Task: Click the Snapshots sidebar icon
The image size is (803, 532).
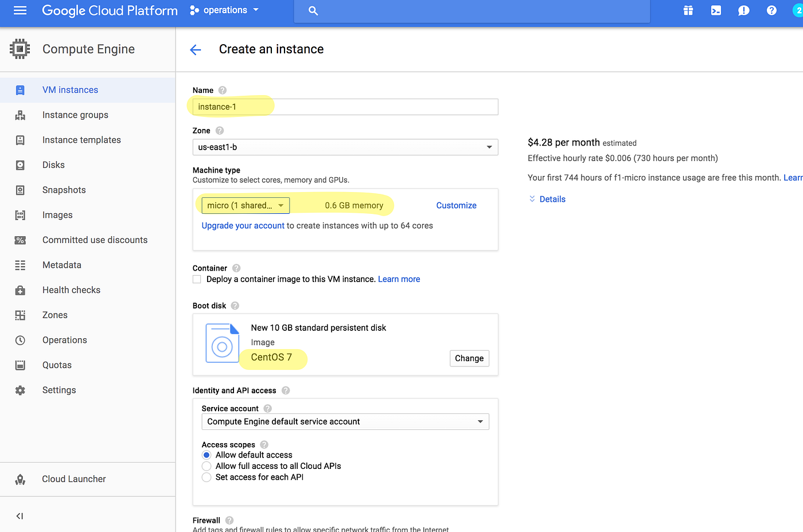Action: point(20,190)
